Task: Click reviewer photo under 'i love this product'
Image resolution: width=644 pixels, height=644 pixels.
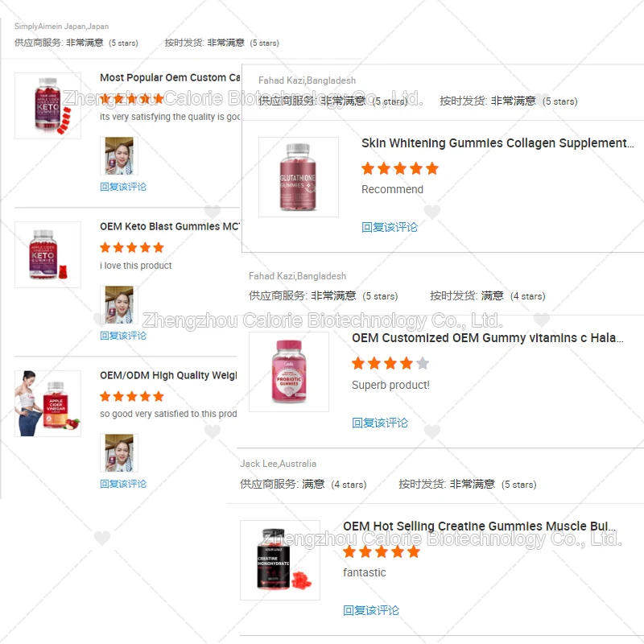Action: [x=119, y=305]
